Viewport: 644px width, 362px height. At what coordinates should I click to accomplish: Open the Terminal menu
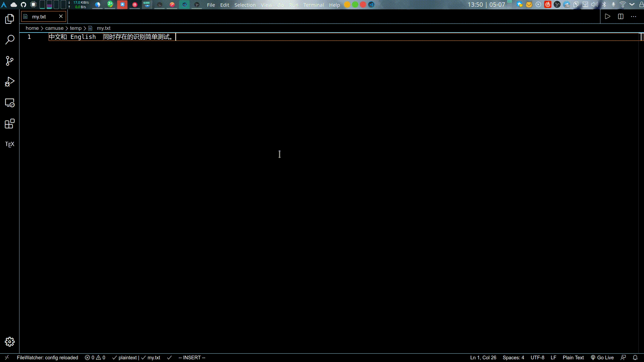314,5
